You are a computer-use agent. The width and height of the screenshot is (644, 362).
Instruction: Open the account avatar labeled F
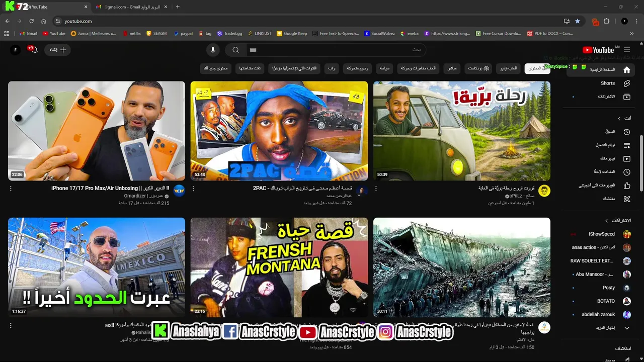[x=16, y=50]
